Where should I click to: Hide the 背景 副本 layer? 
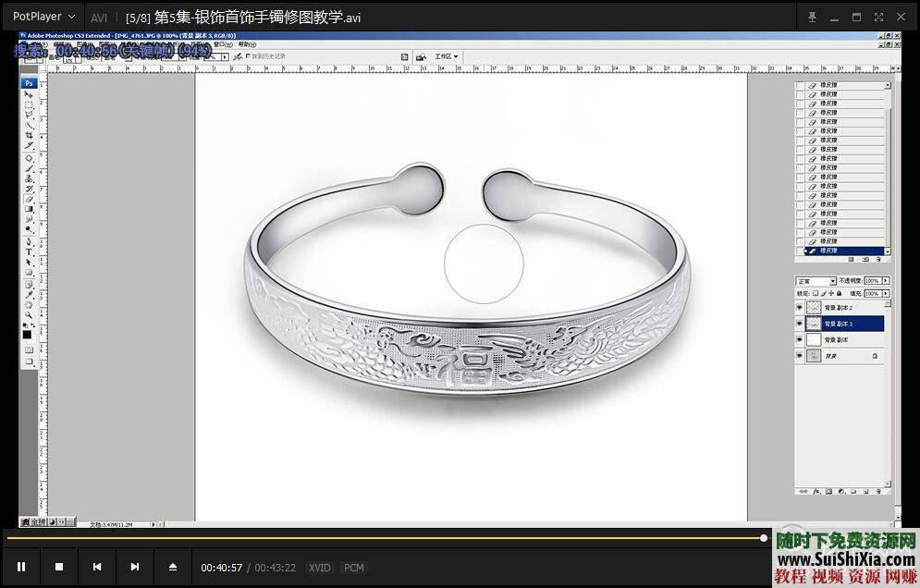click(800, 340)
